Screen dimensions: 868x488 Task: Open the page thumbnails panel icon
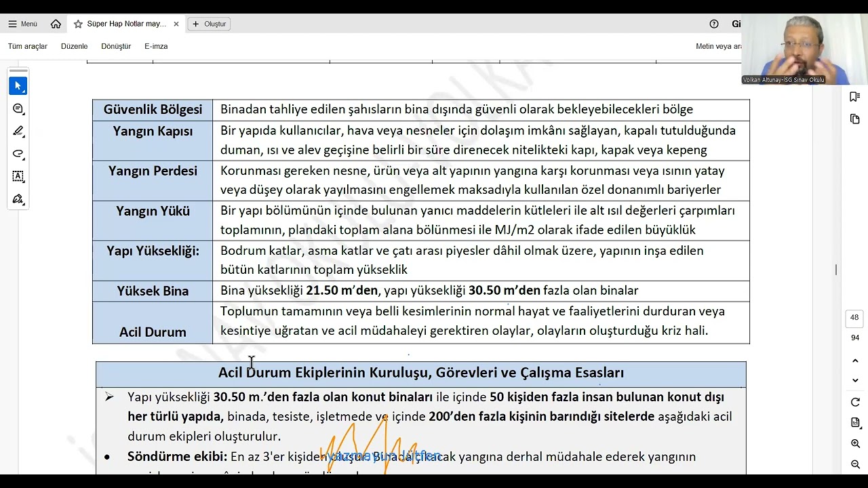pyautogui.click(x=855, y=119)
